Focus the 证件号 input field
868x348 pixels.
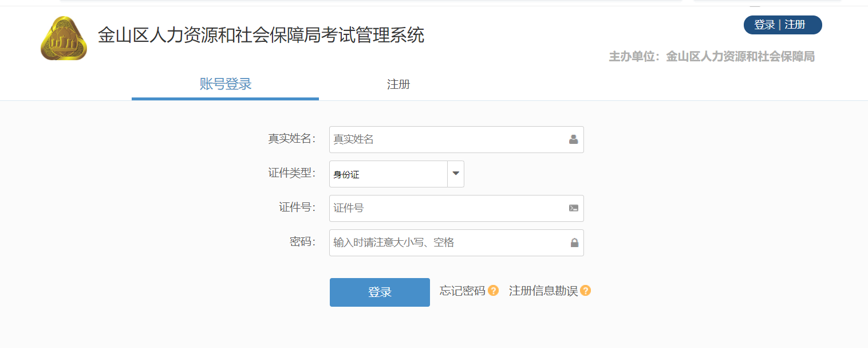[456, 208]
